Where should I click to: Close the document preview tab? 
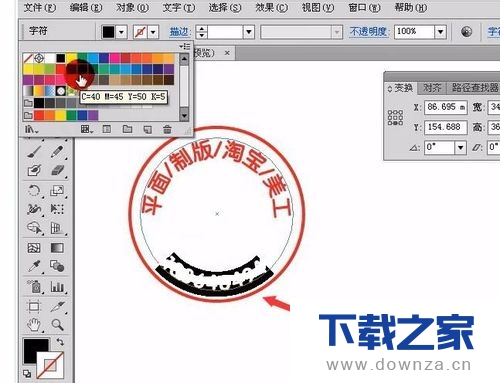[227, 53]
